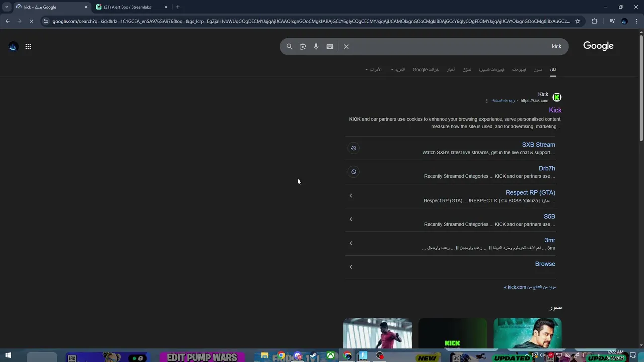Open File Explorer from the taskbar
This screenshot has height=362, width=644.
click(x=265, y=356)
